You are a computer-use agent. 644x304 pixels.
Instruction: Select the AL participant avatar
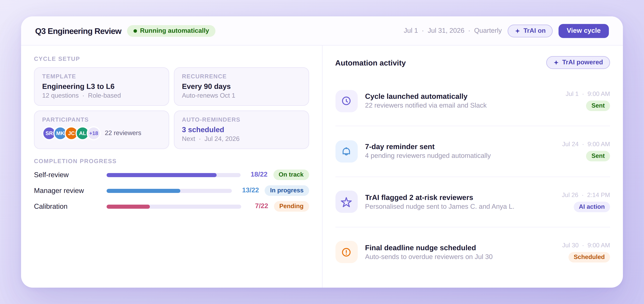click(82, 133)
